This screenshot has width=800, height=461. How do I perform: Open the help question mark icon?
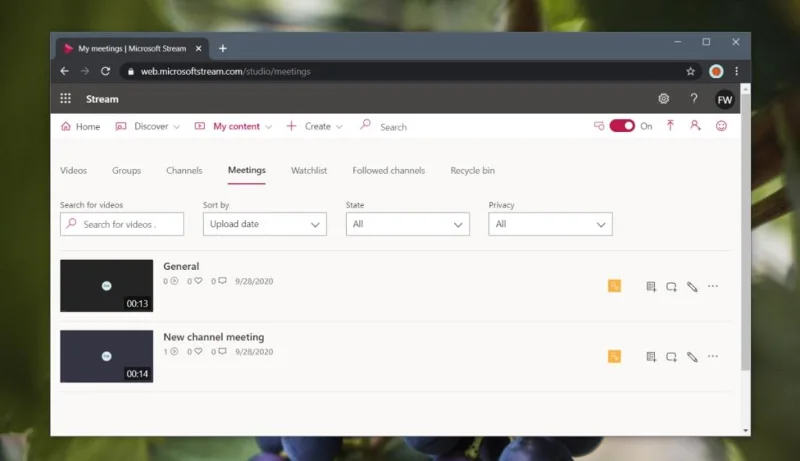[693, 98]
